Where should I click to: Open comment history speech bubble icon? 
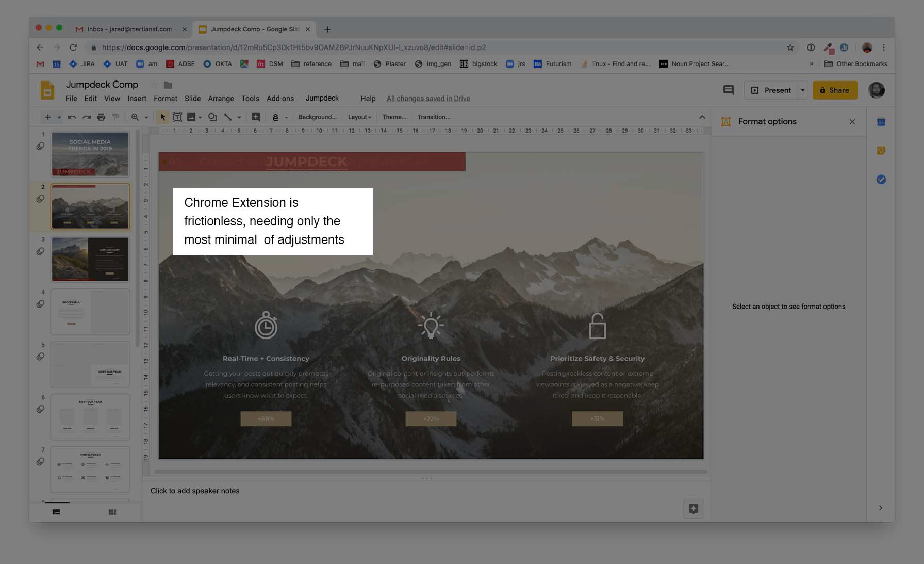coord(729,90)
